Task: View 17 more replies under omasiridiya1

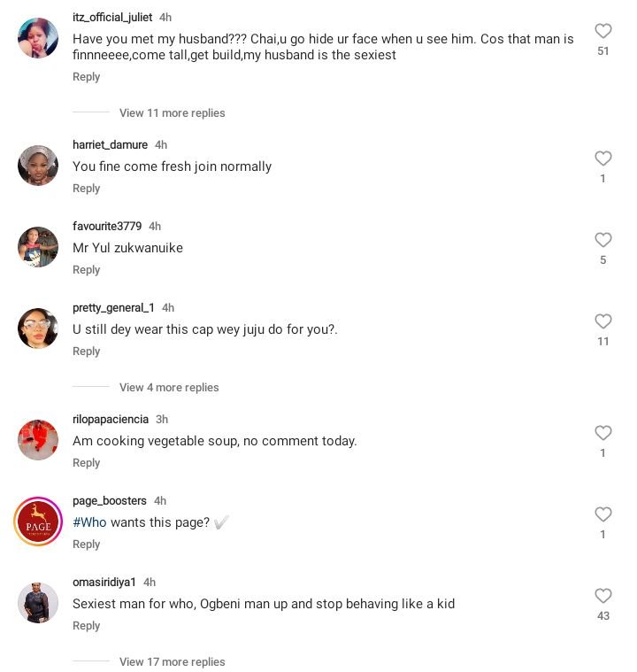Action: (x=172, y=662)
